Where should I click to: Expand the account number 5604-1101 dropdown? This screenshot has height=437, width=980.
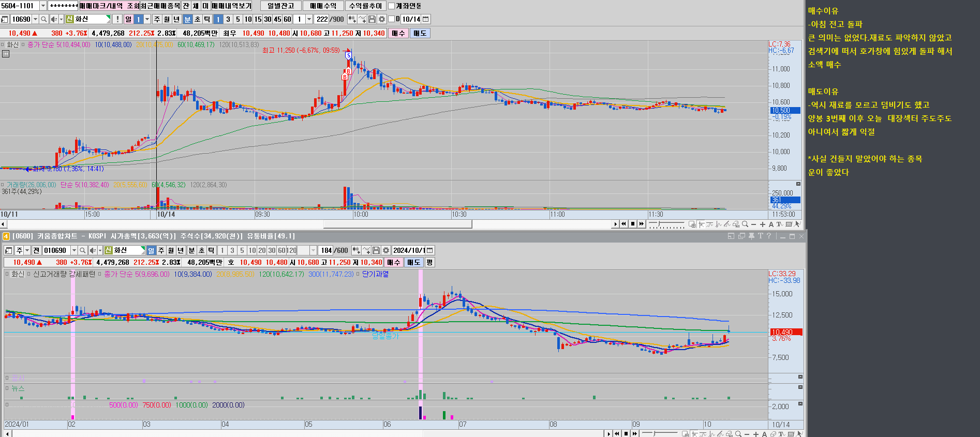(x=43, y=6)
